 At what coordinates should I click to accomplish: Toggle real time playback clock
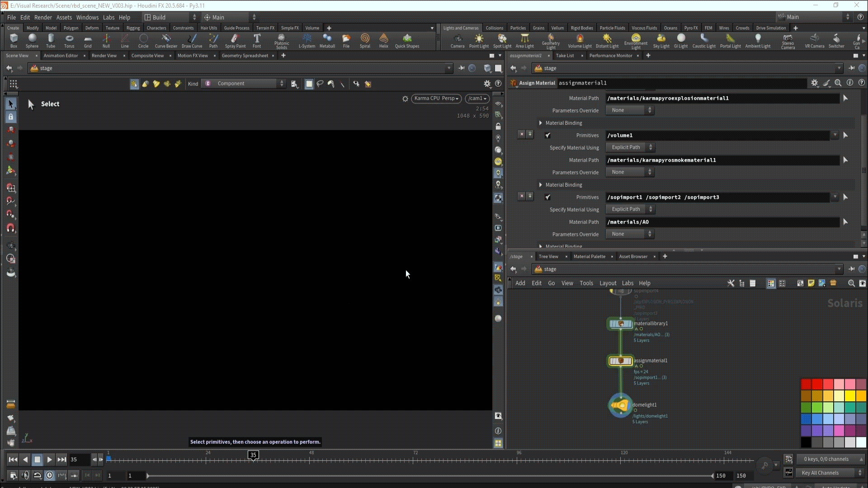(50, 475)
